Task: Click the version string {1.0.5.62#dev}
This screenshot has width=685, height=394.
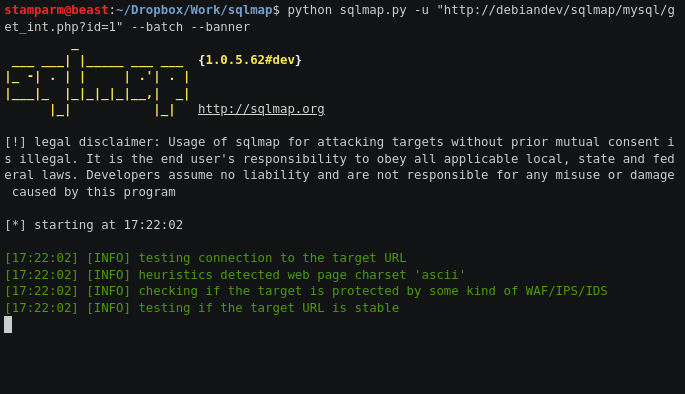Action: pos(250,60)
